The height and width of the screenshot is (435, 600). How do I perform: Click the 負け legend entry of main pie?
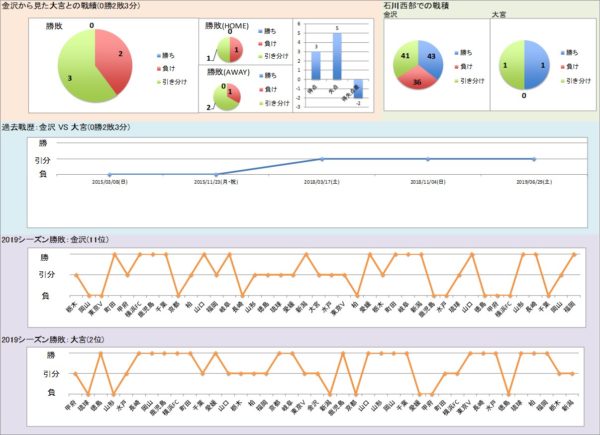(175, 67)
